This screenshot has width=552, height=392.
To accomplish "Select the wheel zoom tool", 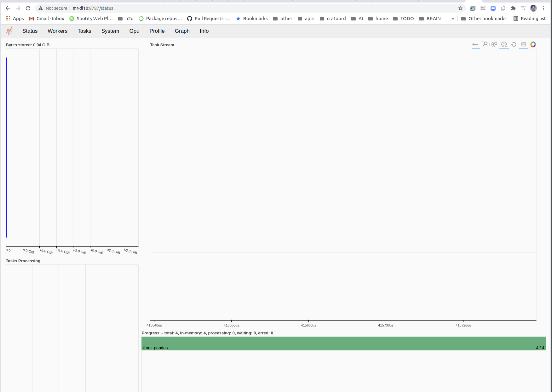I will [494, 44].
